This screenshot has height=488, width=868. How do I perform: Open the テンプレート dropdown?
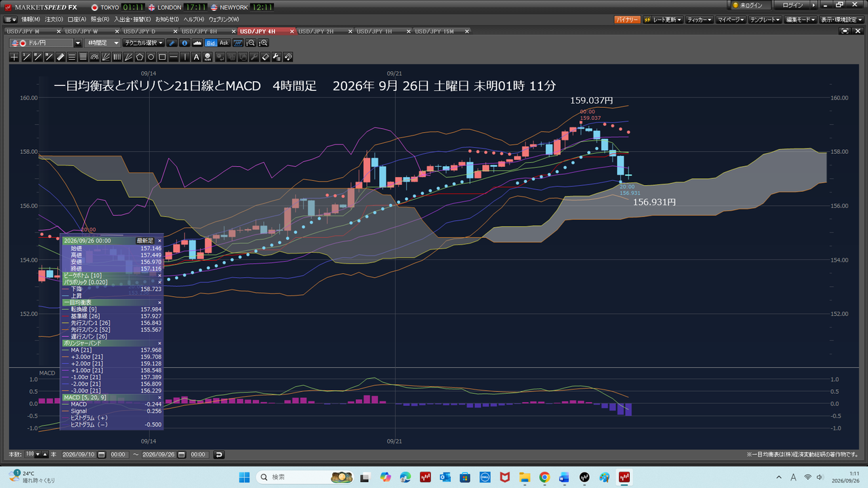[x=766, y=20]
